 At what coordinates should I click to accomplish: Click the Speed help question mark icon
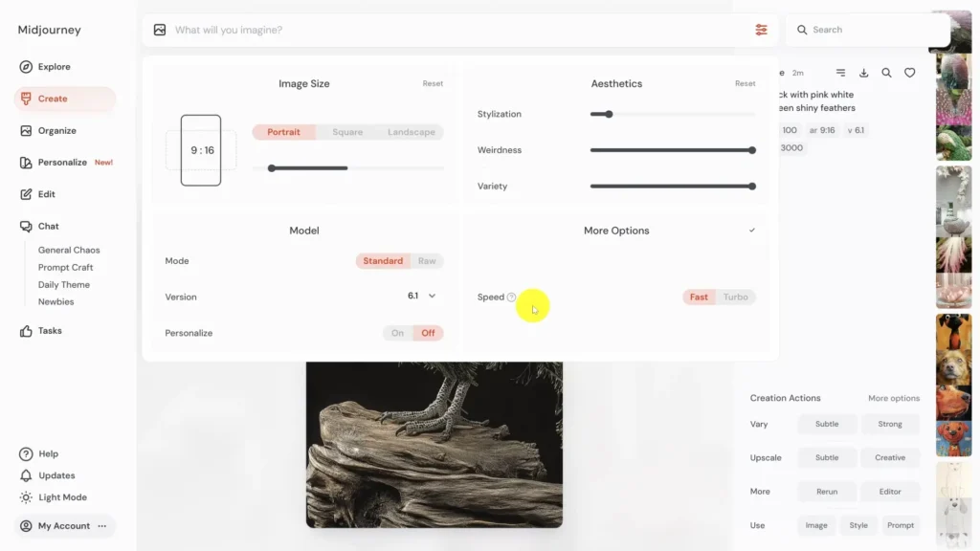[x=512, y=298]
